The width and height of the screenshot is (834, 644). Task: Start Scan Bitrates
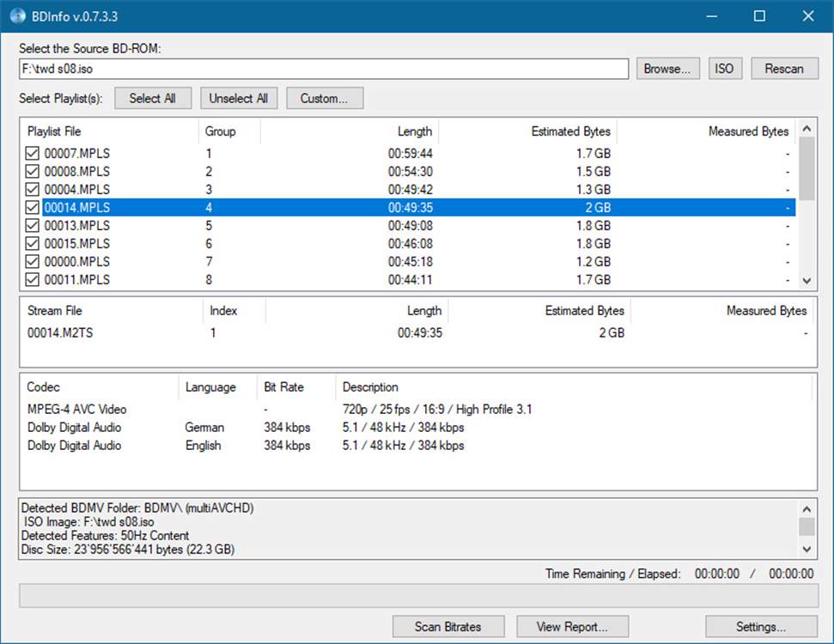(x=448, y=627)
